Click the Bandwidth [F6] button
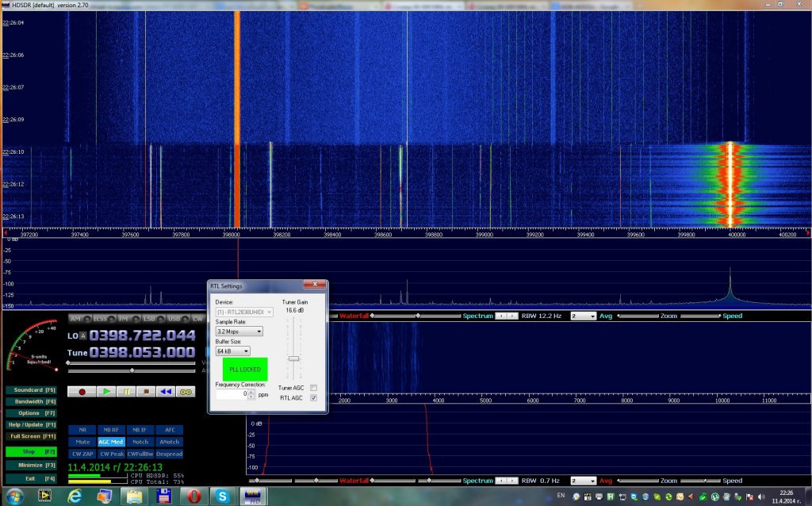The height and width of the screenshot is (506, 812). coord(33,402)
